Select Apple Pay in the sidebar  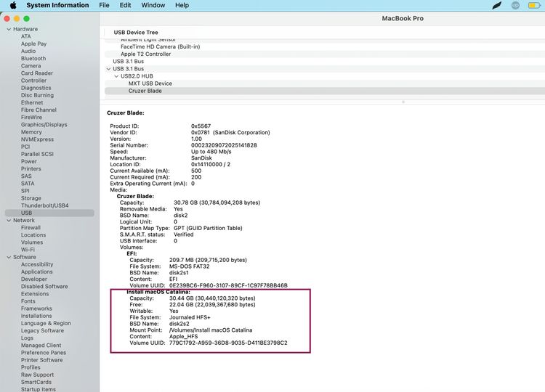point(33,44)
